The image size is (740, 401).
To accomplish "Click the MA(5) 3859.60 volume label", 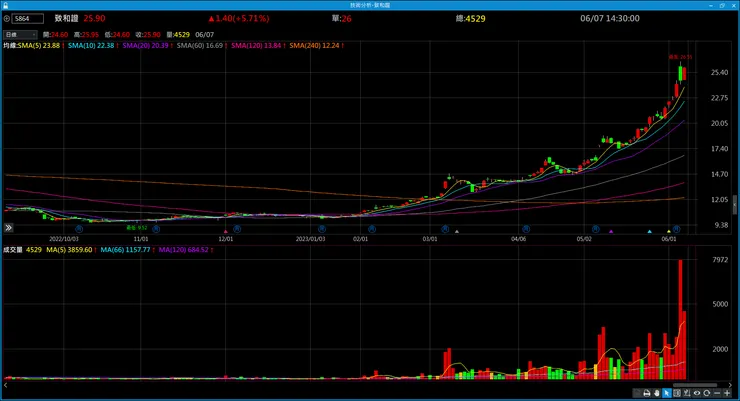I will point(69,250).
